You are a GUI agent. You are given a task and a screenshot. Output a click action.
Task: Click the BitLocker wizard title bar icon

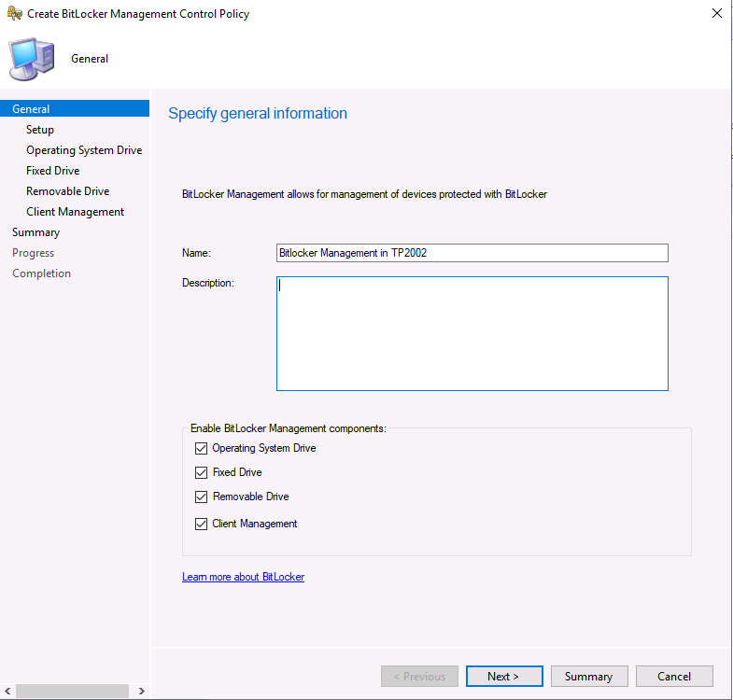pos(15,13)
